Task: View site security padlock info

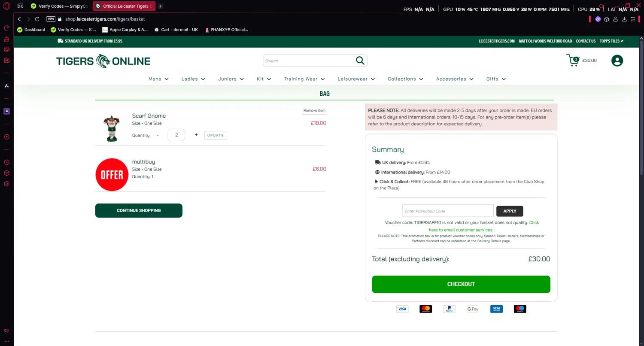Action: pos(60,19)
